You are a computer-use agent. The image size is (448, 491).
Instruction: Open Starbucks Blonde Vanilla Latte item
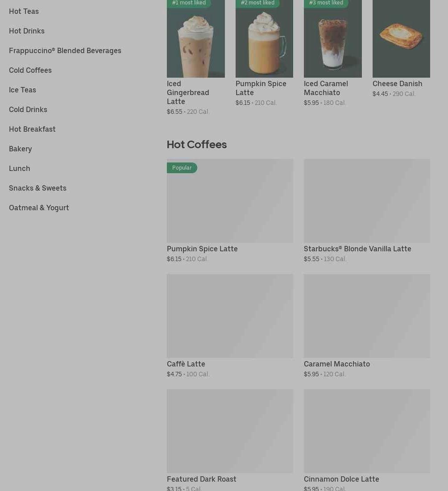pos(367,211)
